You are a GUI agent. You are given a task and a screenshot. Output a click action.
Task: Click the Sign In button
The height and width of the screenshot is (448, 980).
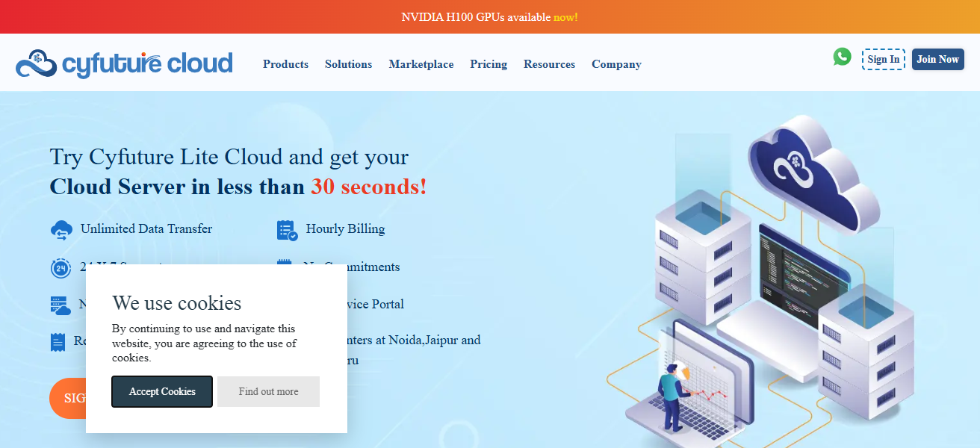coord(883,60)
